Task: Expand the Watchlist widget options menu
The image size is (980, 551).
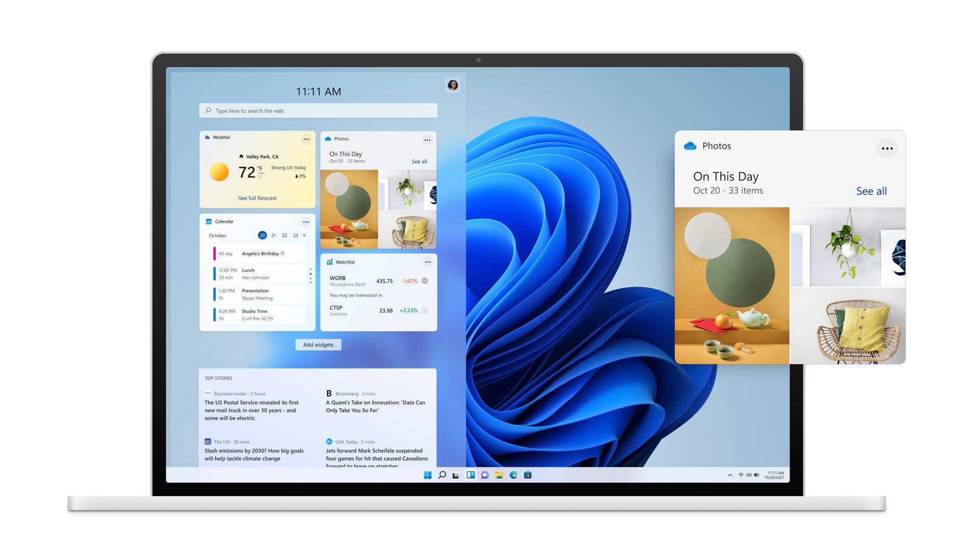Action: point(427,262)
